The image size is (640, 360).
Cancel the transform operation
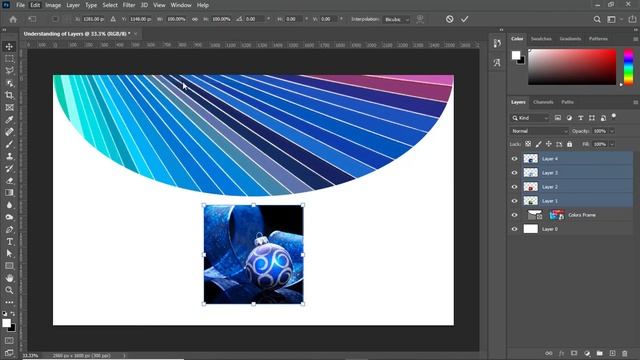click(449, 19)
